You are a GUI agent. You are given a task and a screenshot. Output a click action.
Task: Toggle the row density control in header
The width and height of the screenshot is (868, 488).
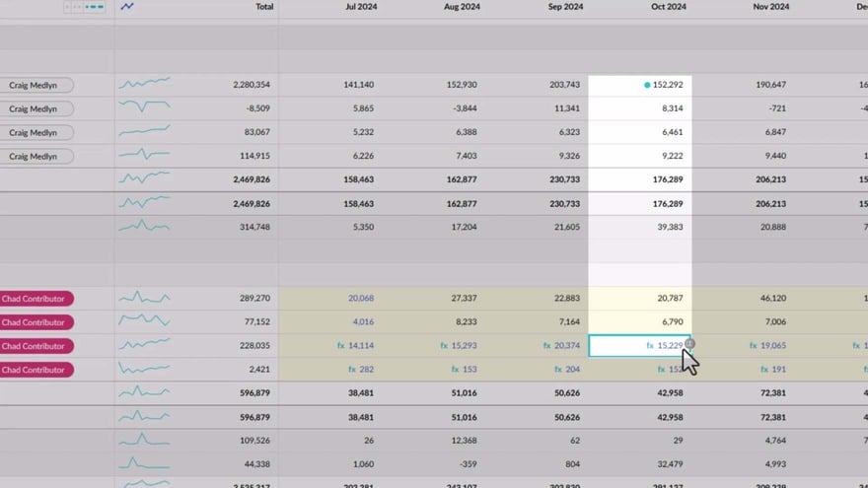pos(85,7)
